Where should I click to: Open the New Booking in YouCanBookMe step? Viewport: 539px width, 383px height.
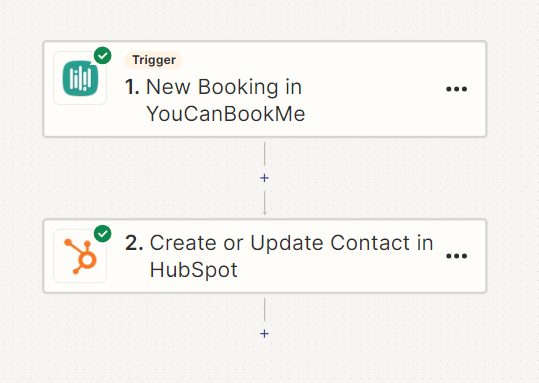[x=265, y=89]
